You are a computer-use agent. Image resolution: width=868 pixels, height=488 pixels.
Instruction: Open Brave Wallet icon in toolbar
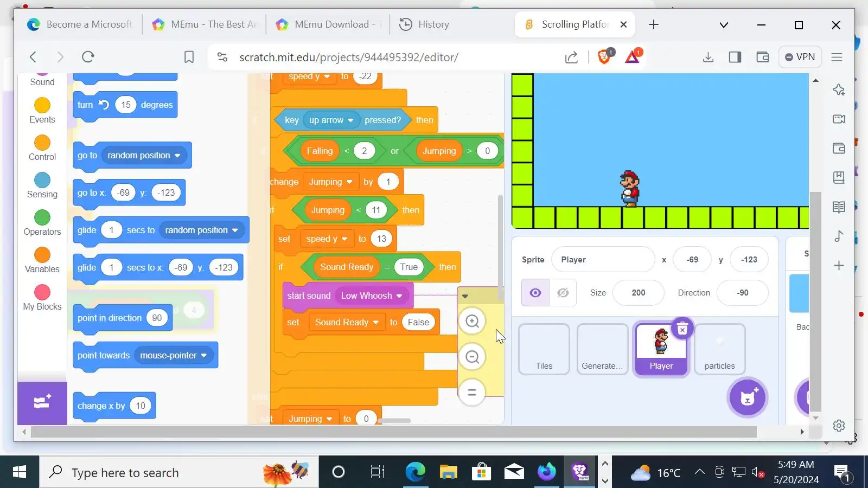(x=762, y=57)
